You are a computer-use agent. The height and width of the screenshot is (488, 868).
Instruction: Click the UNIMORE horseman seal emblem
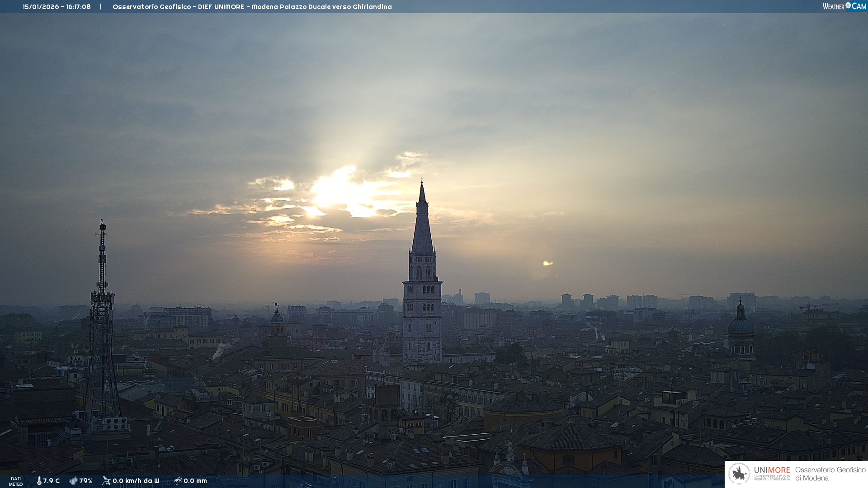740,474
